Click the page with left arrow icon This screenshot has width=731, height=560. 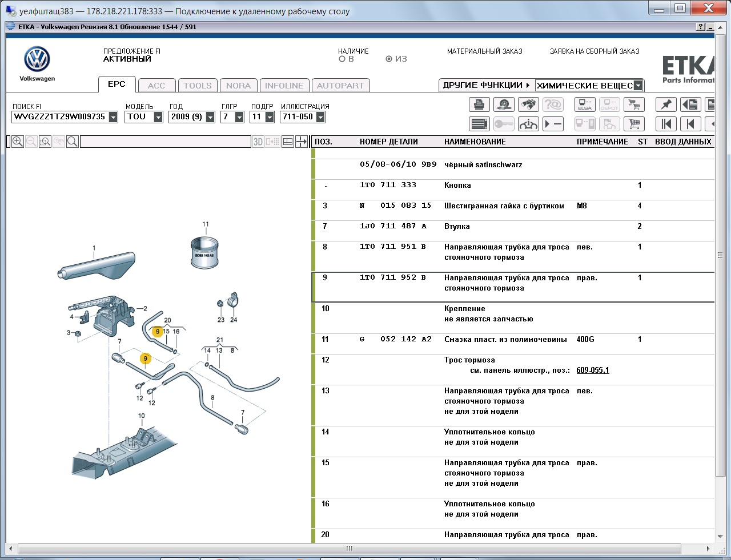(x=690, y=104)
